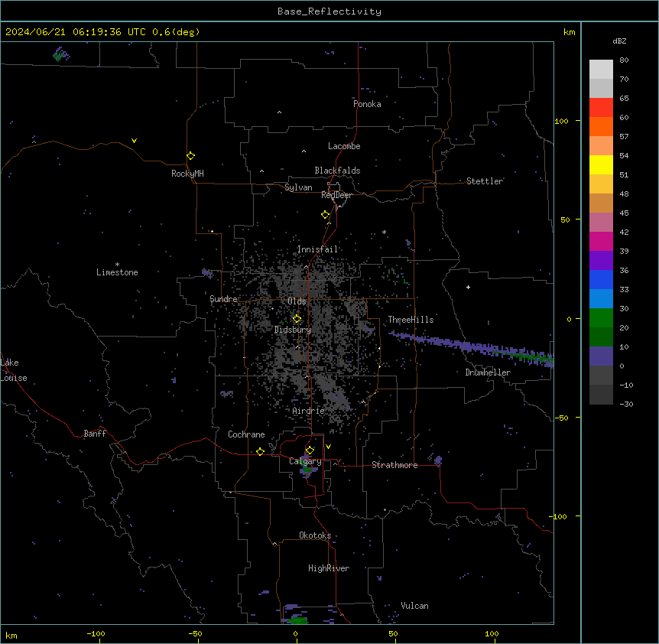Select the Drumheller label
The width and height of the screenshot is (659, 644).
click(x=488, y=372)
